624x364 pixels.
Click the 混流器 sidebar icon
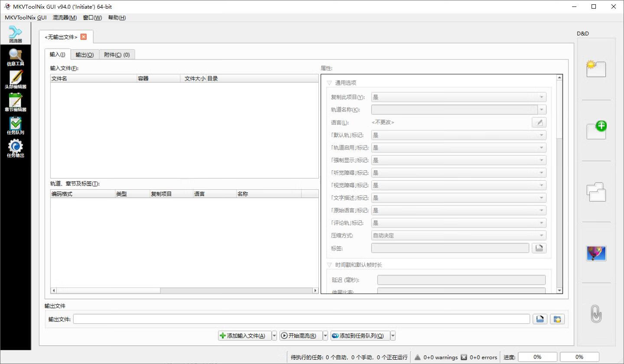(15, 33)
